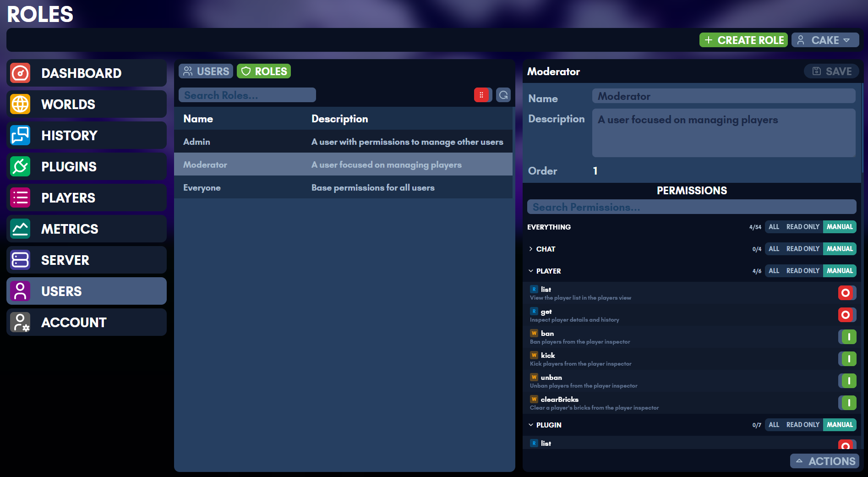Set PLUGIN permissions to ALL

tap(774, 425)
